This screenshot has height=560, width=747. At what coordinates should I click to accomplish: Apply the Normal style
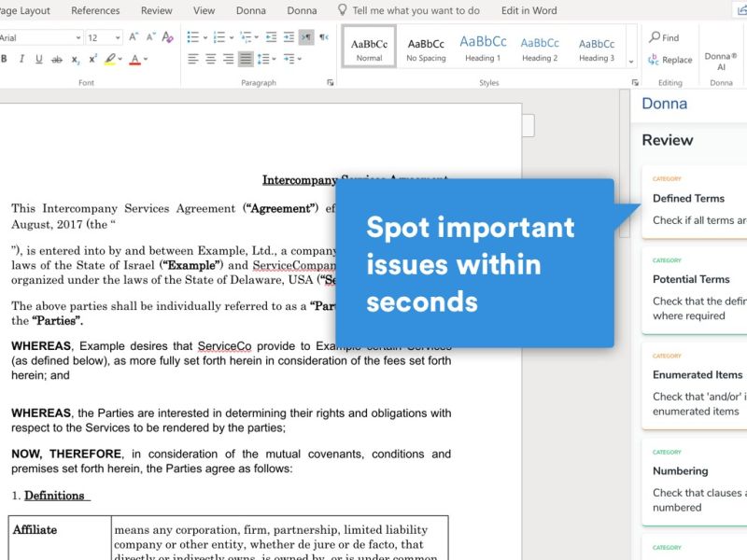(369, 48)
